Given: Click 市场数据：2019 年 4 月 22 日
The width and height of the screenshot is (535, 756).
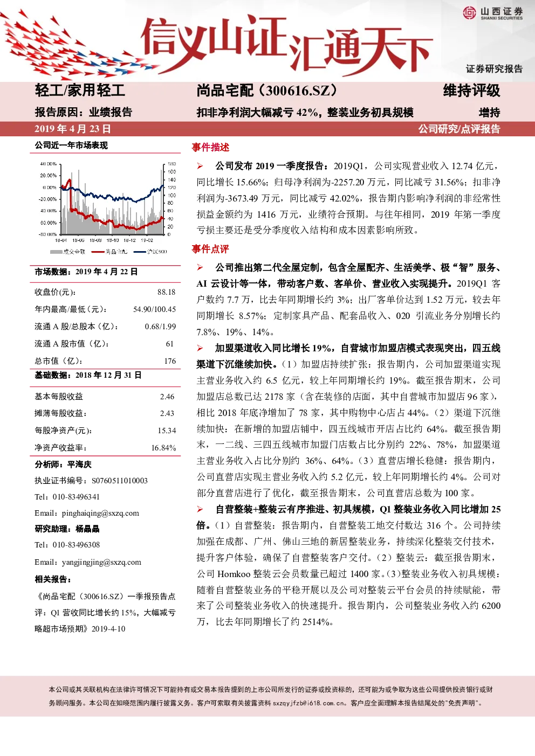Looking at the screenshot, I should (86, 272).
